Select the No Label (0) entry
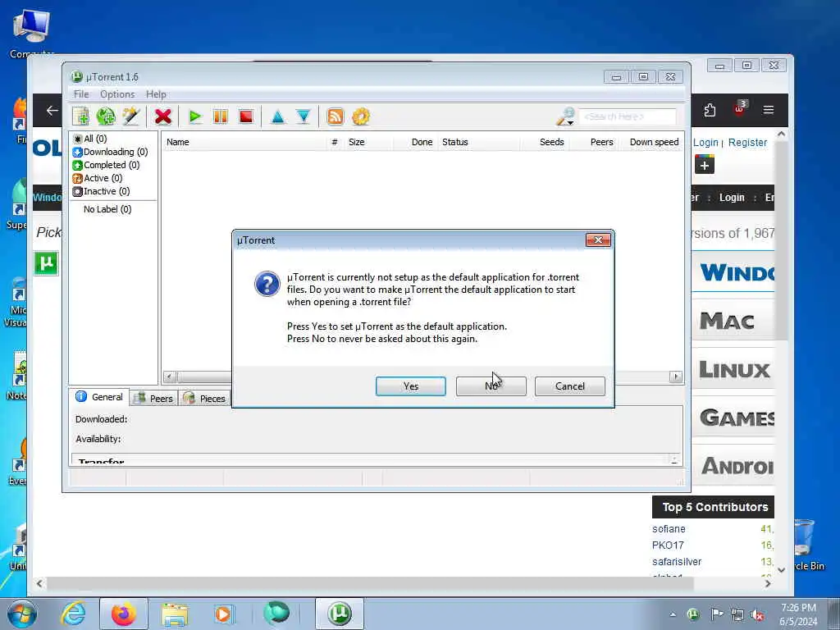 pyautogui.click(x=107, y=209)
